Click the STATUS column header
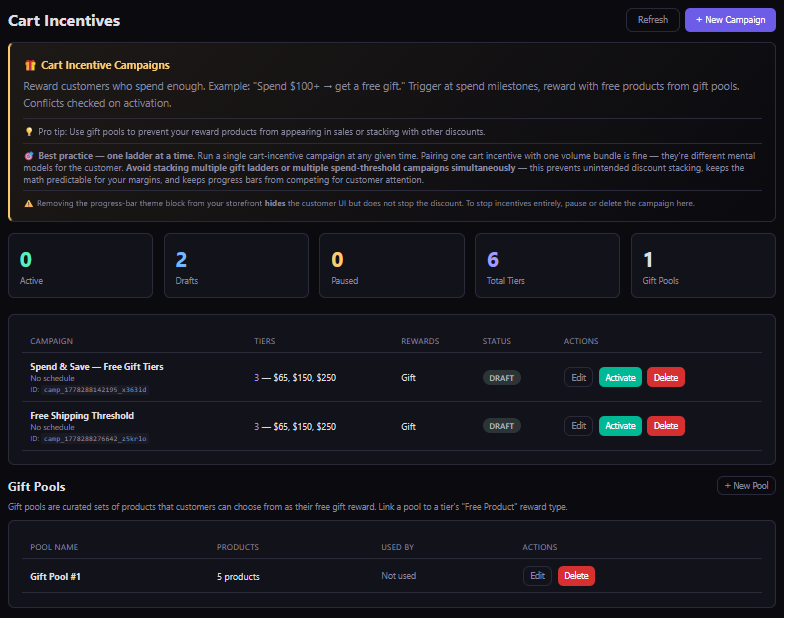This screenshot has height=618, width=785. (497, 341)
